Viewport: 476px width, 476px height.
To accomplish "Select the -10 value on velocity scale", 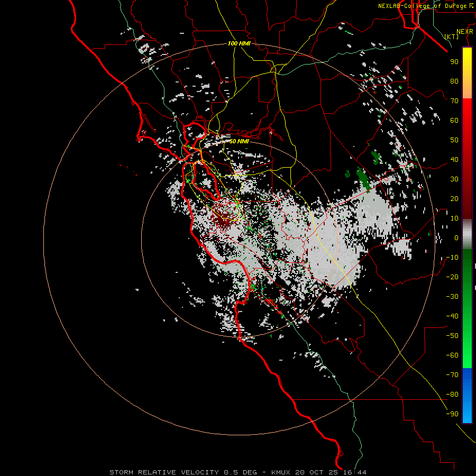I will 452,258.
